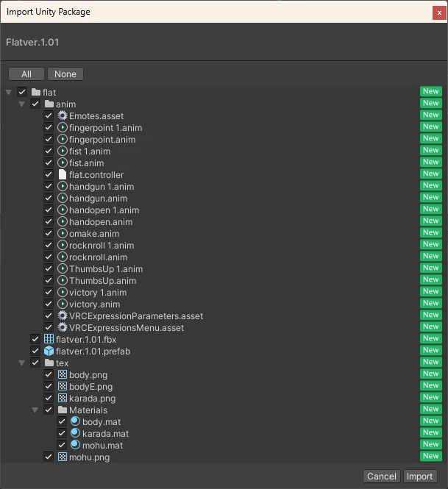Uncheck the bodyE.png checkbox
448x489 pixels.
pyautogui.click(x=49, y=386)
